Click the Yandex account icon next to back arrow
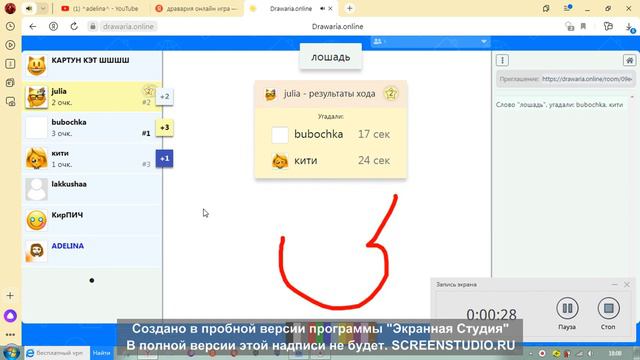This screenshot has height=360, width=640. coord(53,27)
